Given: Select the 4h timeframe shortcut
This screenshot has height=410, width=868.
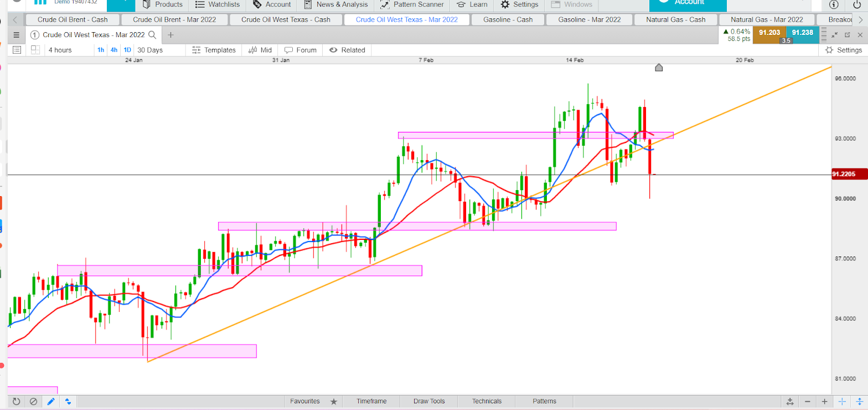Looking at the screenshot, I should (114, 50).
